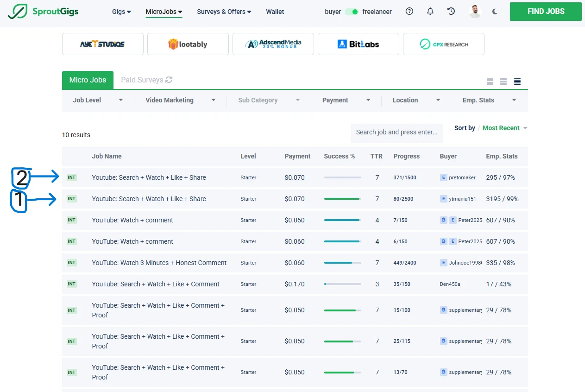The image size is (585, 392).
Task: Open the history clock icon
Action: click(451, 12)
